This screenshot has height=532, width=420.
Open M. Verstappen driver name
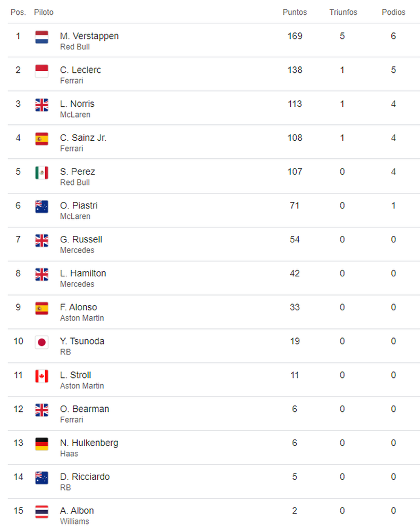tap(89, 36)
